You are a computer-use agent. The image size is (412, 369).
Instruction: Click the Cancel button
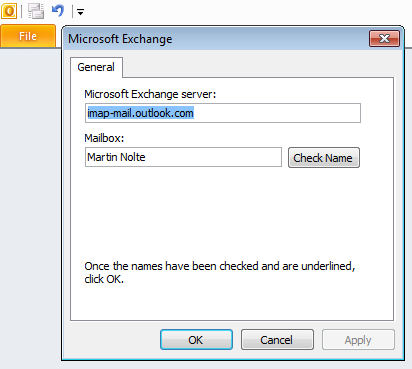point(277,340)
